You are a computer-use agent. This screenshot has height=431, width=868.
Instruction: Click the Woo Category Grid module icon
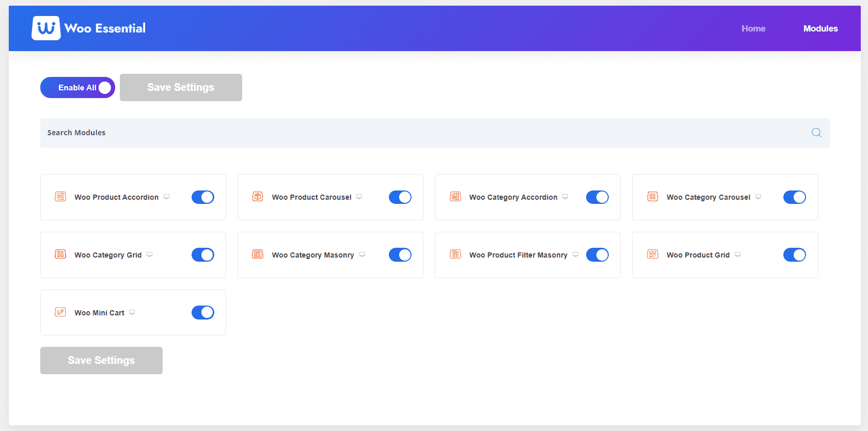[60, 254]
